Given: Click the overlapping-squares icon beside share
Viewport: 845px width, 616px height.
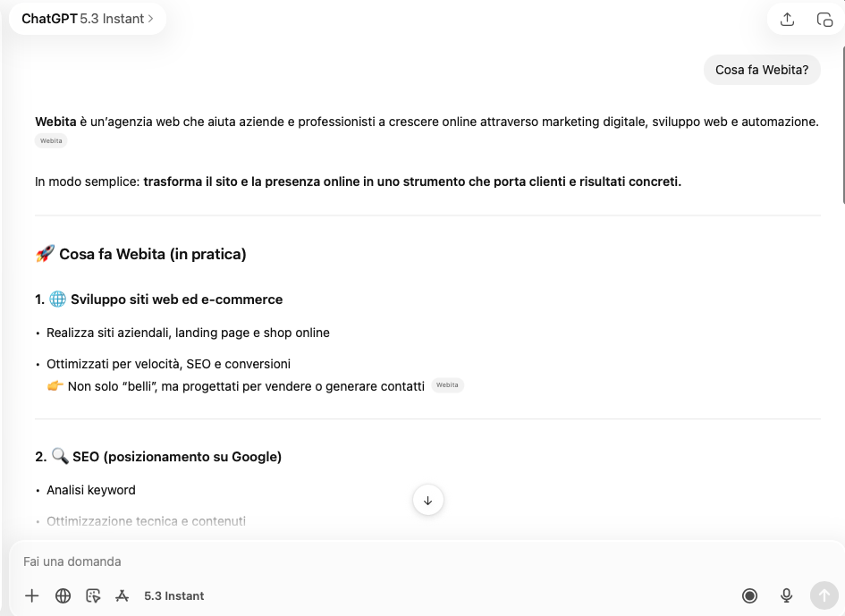Looking at the screenshot, I should tap(824, 19).
